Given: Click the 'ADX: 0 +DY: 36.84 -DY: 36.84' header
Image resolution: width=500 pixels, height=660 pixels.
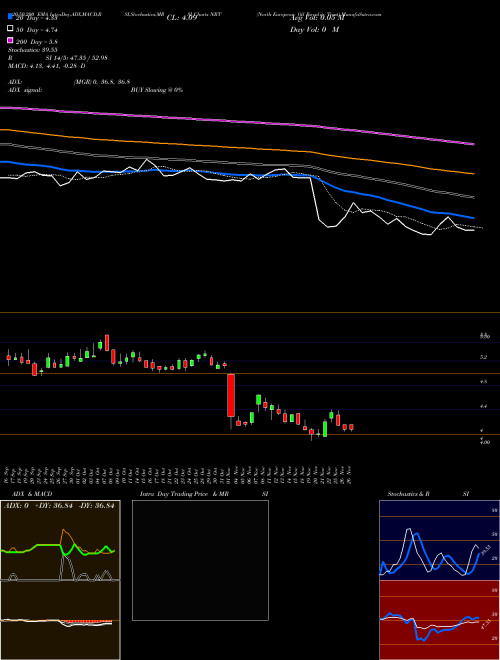Looking at the screenshot, I should point(59,506).
